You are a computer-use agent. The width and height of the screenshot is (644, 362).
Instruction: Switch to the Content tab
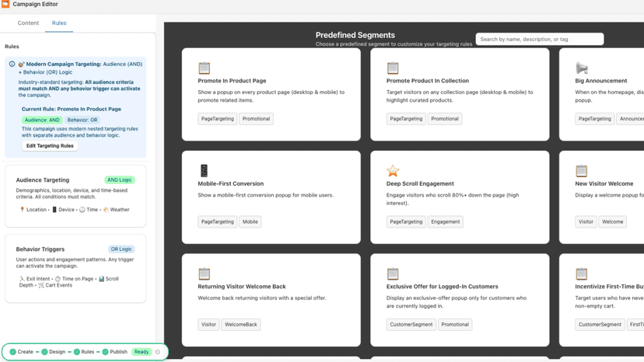[x=28, y=23]
